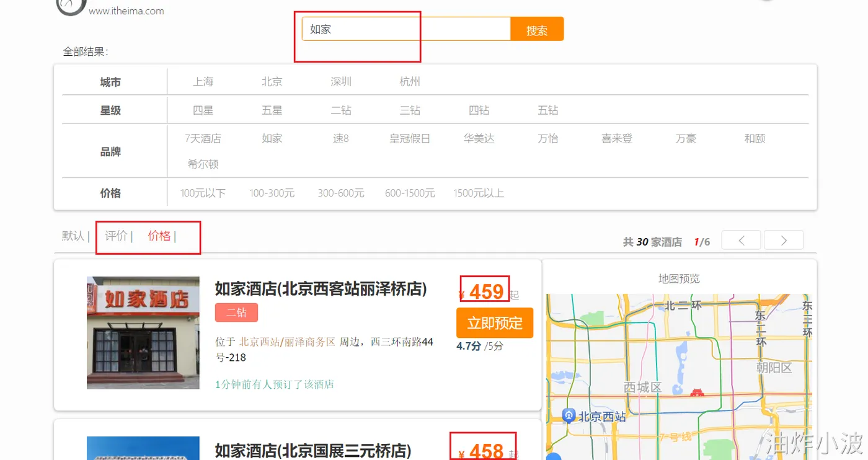Viewport: 868px width, 460px height.
Task: Click 西城区 label on the map
Action: pyautogui.click(x=643, y=387)
